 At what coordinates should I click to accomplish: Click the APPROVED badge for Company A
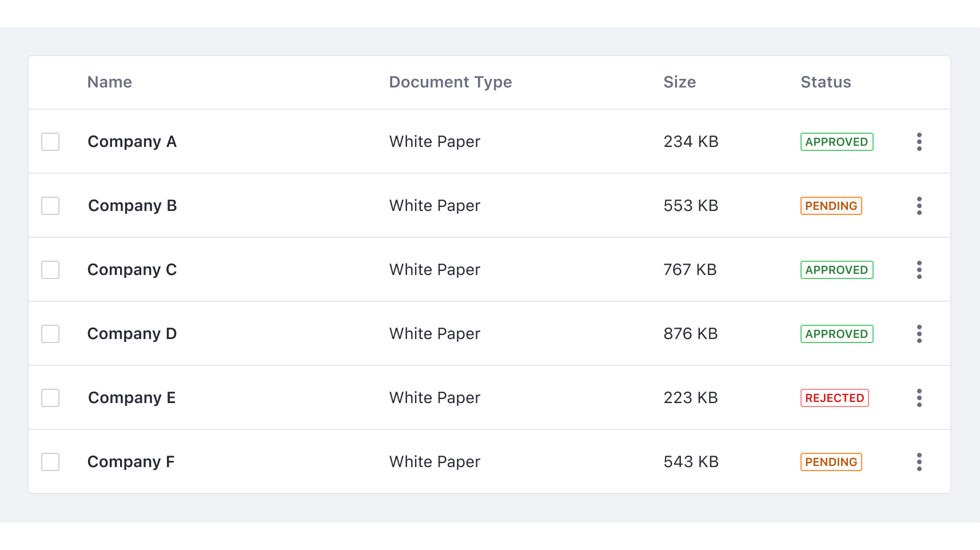click(x=836, y=142)
